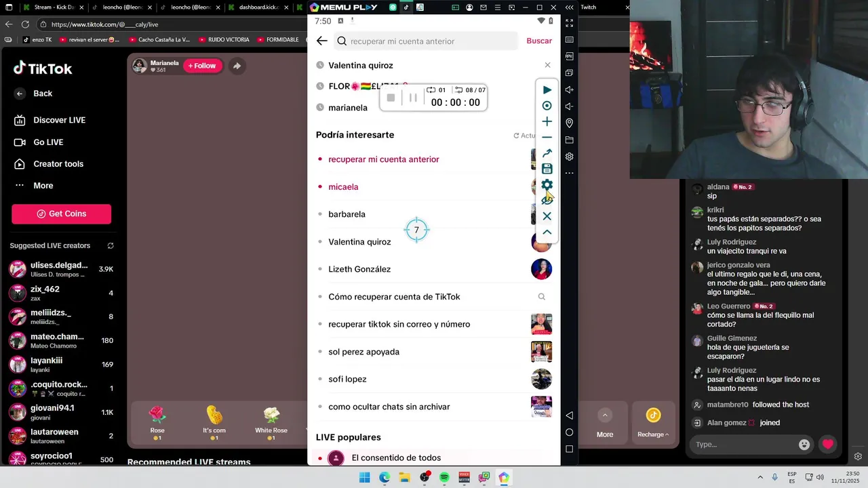Choose the barbarela suggestion

(347, 214)
